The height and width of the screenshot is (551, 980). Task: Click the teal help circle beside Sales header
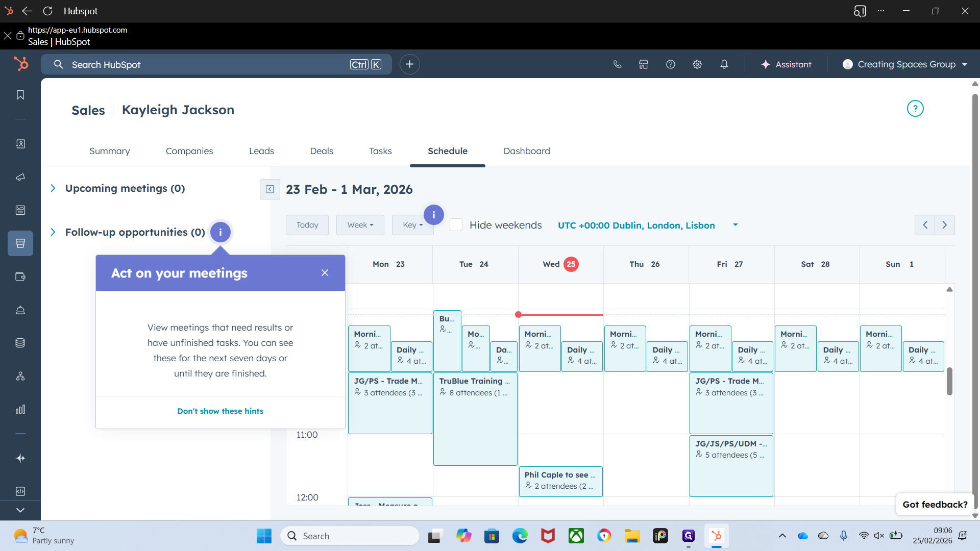click(915, 109)
